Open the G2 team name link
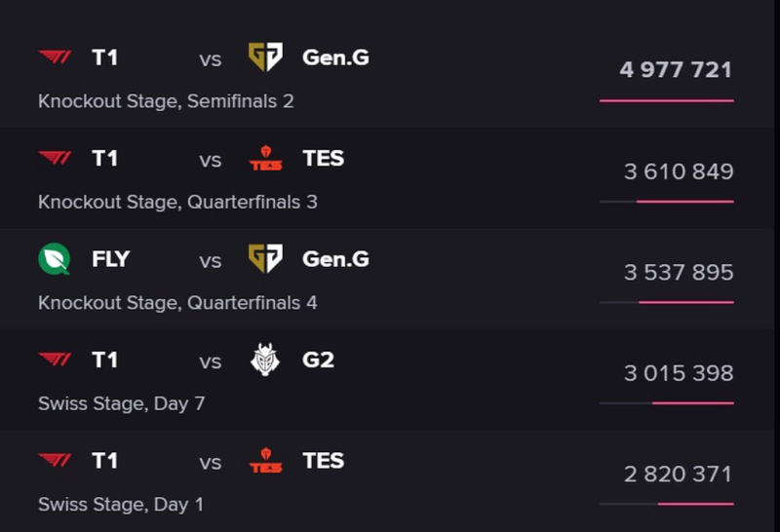Screen dimensions: 780x532 pos(318,360)
